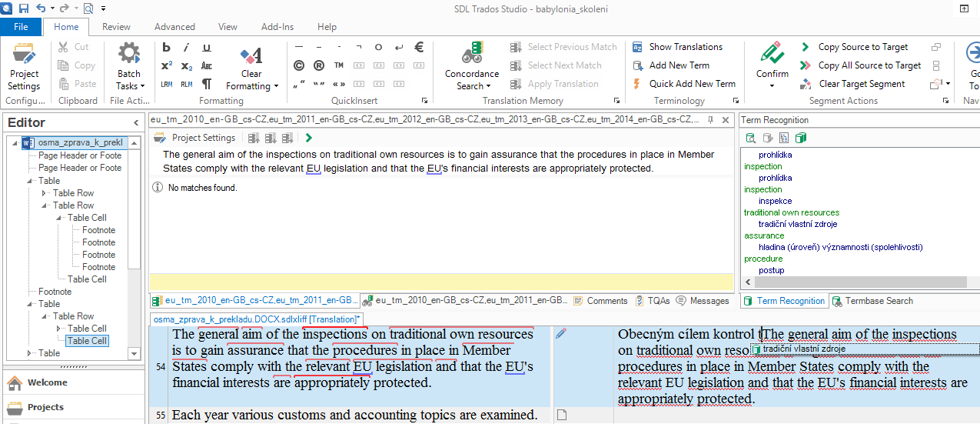Apply underline formatting
The height and width of the screenshot is (424, 980).
pos(207,47)
